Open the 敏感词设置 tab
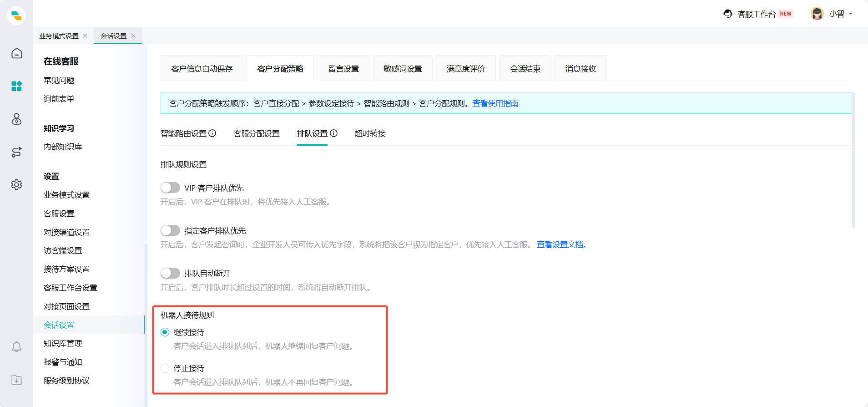Viewport: 868px width, 407px height. tap(403, 68)
